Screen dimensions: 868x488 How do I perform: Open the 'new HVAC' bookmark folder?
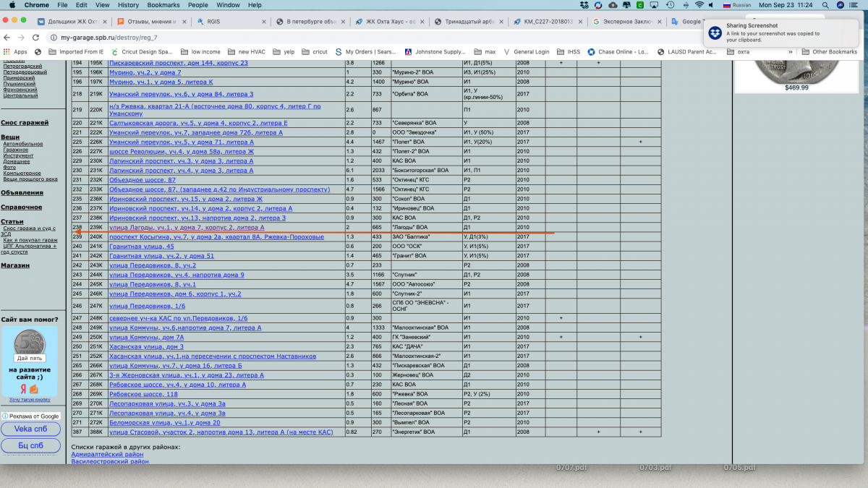click(x=247, y=52)
